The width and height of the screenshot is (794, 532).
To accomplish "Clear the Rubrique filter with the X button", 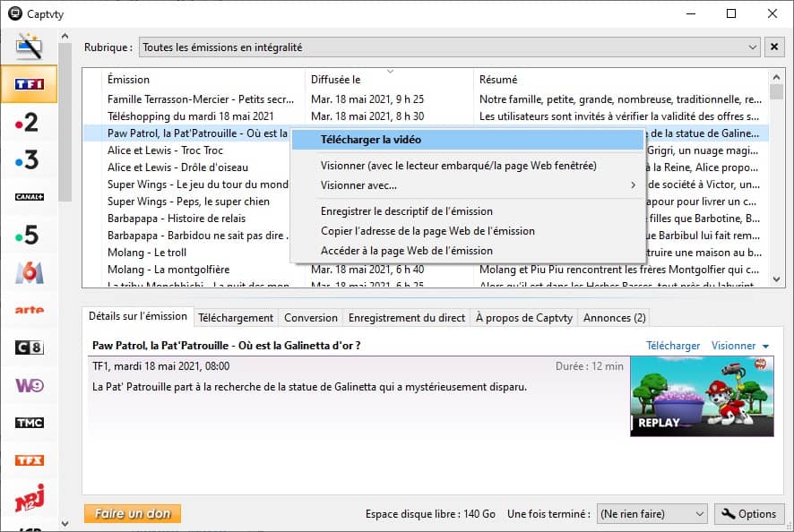I will 774,47.
